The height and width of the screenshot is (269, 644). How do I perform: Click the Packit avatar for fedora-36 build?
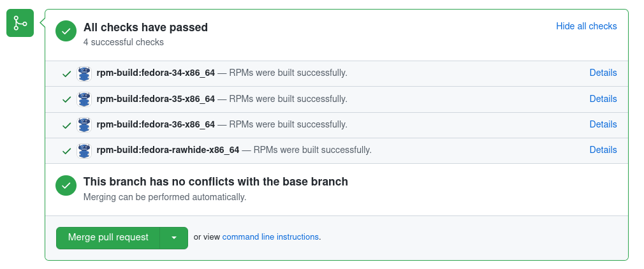pyautogui.click(x=84, y=125)
